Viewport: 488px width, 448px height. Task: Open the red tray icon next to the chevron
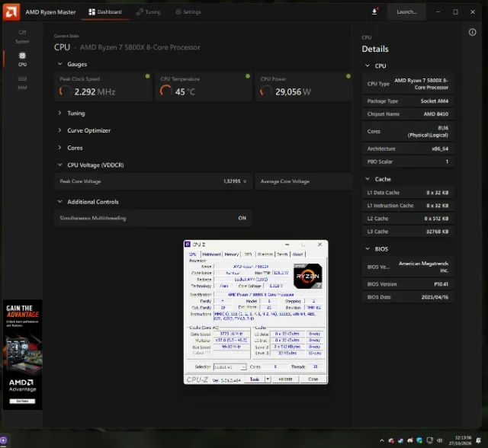[x=391, y=440]
